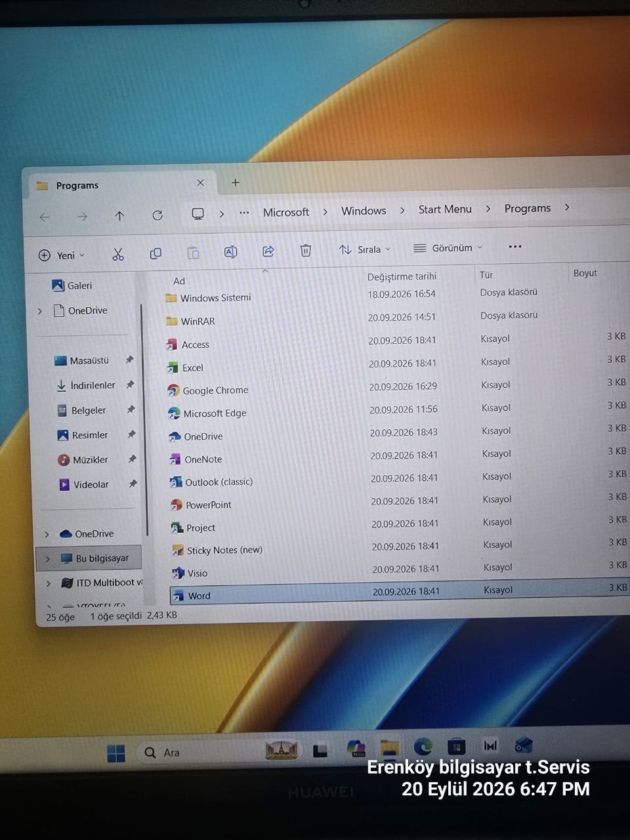Open the Sırala sort dropdown

(364, 249)
